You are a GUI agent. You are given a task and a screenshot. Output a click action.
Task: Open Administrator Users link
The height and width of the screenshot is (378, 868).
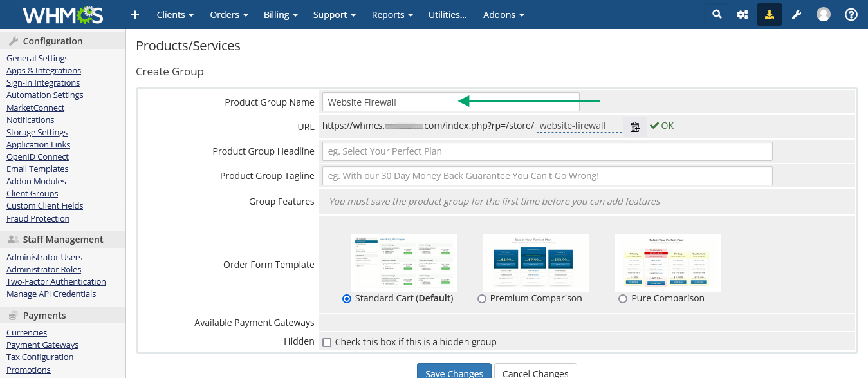44,257
